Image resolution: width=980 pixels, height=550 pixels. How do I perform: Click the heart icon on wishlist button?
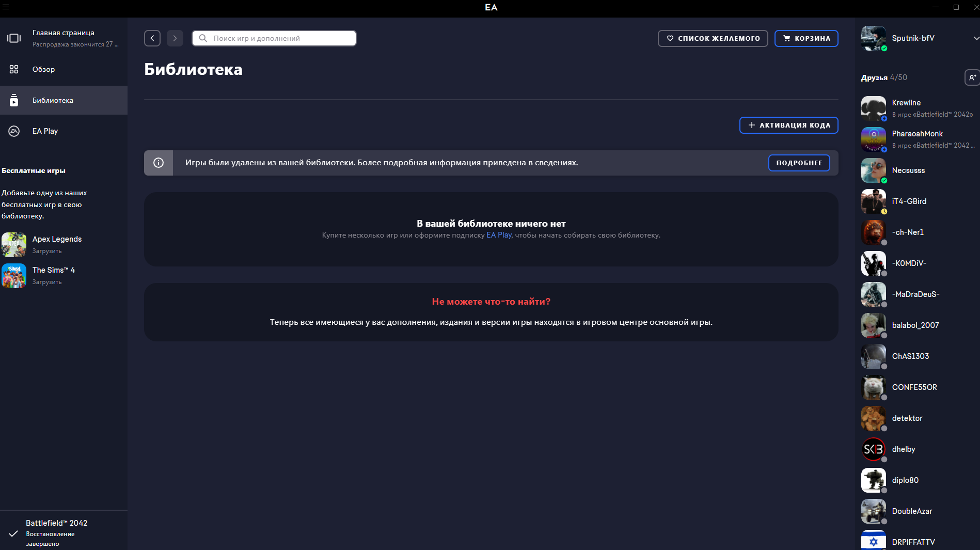point(670,38)
